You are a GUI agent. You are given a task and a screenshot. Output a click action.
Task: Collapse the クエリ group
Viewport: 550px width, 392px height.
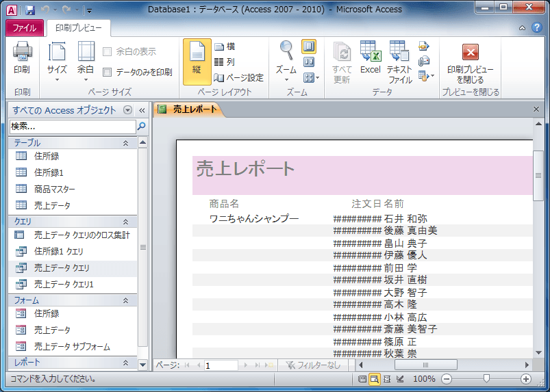pos(125,222)
